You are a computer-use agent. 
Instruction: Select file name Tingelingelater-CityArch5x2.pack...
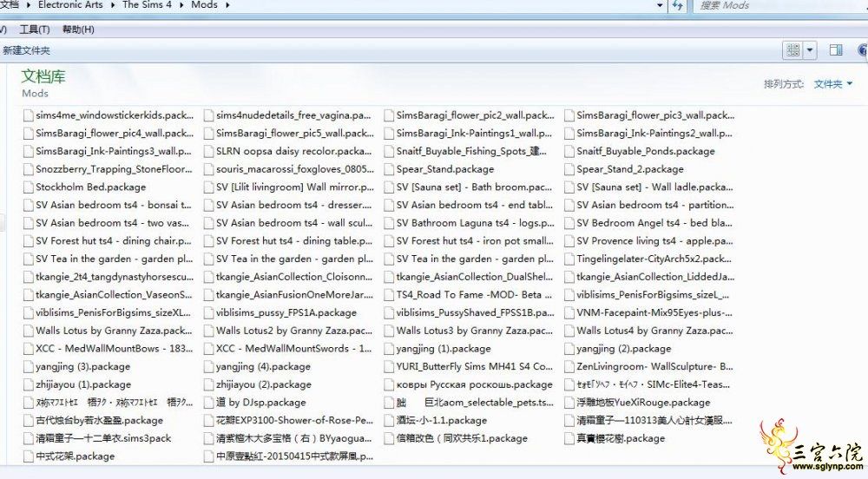[x=654, y=259]
